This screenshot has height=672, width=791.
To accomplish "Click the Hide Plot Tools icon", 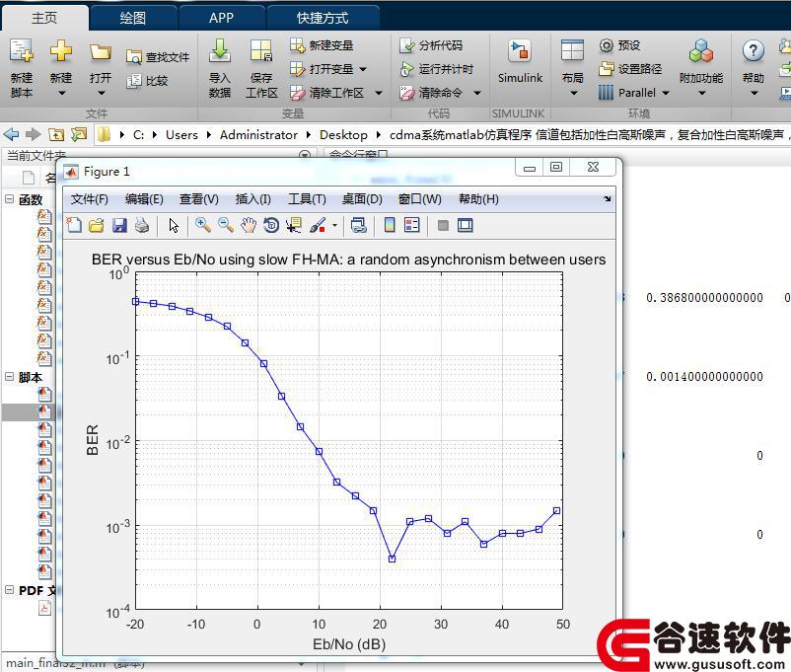I will pos(443,225).
